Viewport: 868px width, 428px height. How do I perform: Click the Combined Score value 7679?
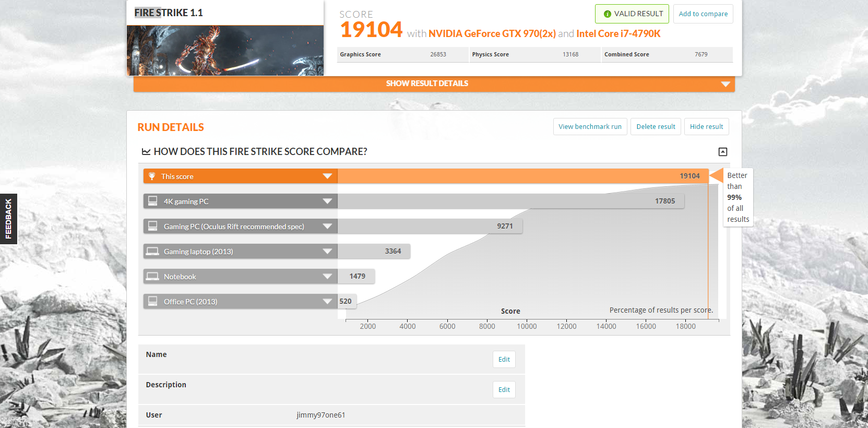(x=701, y=54)
